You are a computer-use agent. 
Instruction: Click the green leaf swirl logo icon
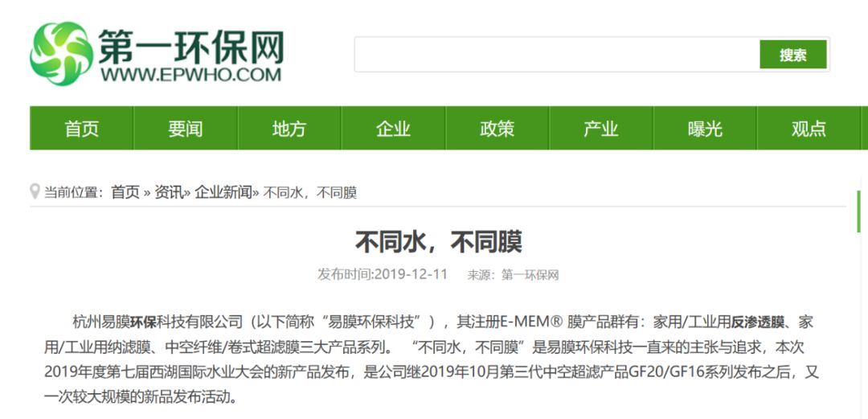pyautogui.click(x=61, y=54)
